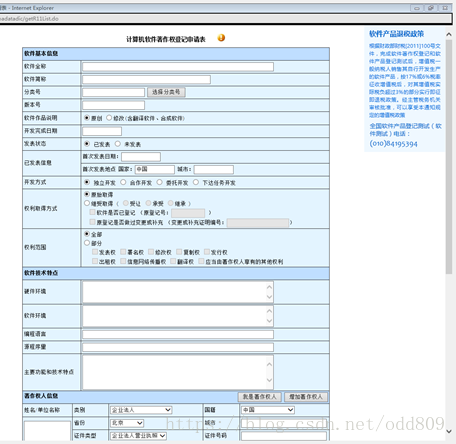Click the 我是著作权人 button

[260, 397]
